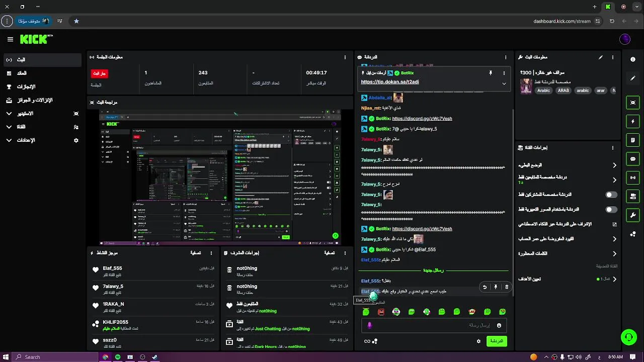The height and width of the screenshot is (362, 644).
Task: Click the Windows Start button
Action: (6, 357)
